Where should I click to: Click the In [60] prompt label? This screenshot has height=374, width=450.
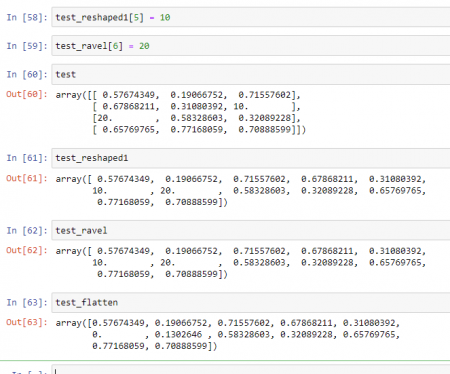click(x=27, y=75)
